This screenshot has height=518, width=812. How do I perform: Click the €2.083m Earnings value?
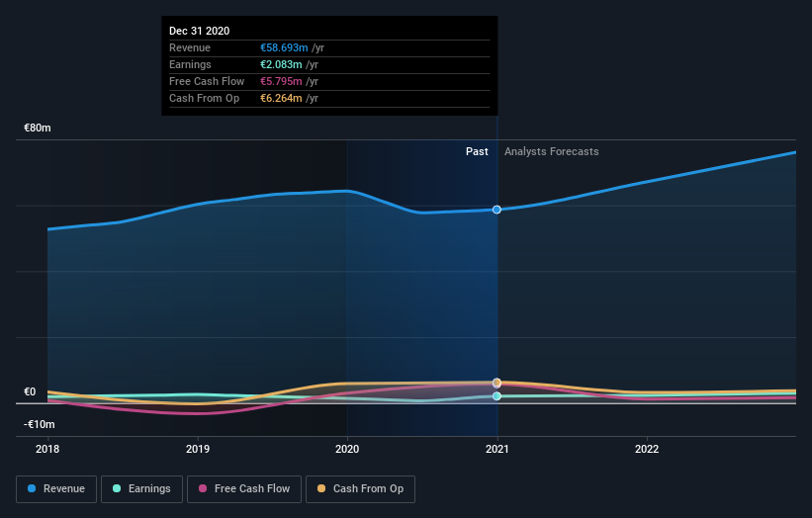coord(281,64)
